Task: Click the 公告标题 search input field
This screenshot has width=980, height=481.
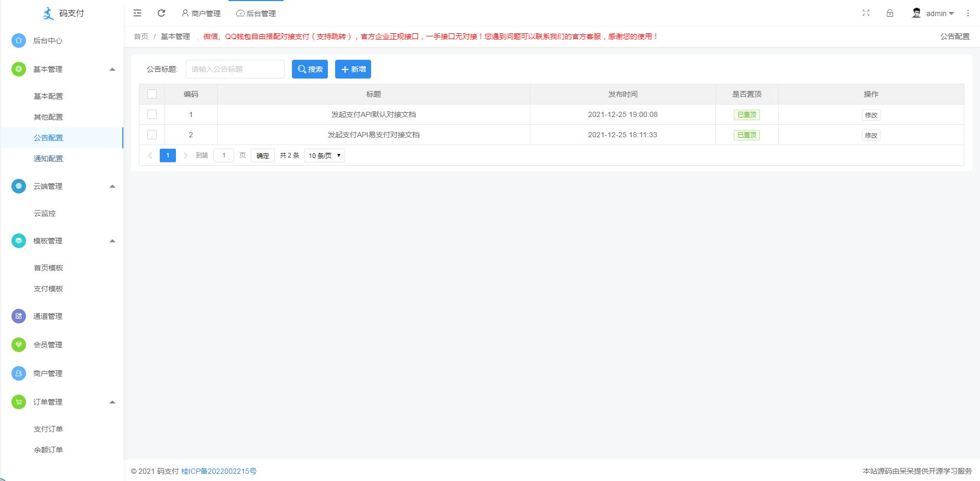Action: (235, 69)
